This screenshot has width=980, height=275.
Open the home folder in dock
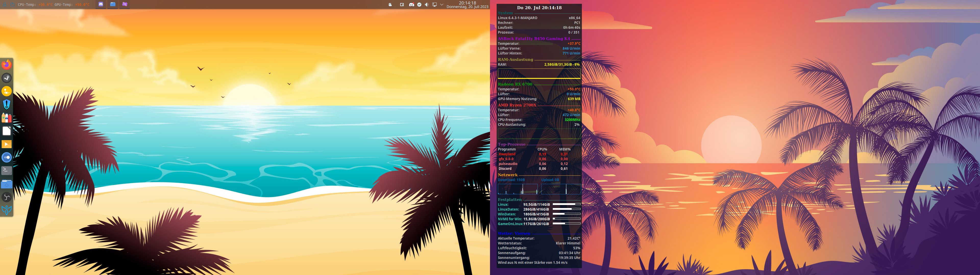tap(6, 184)
